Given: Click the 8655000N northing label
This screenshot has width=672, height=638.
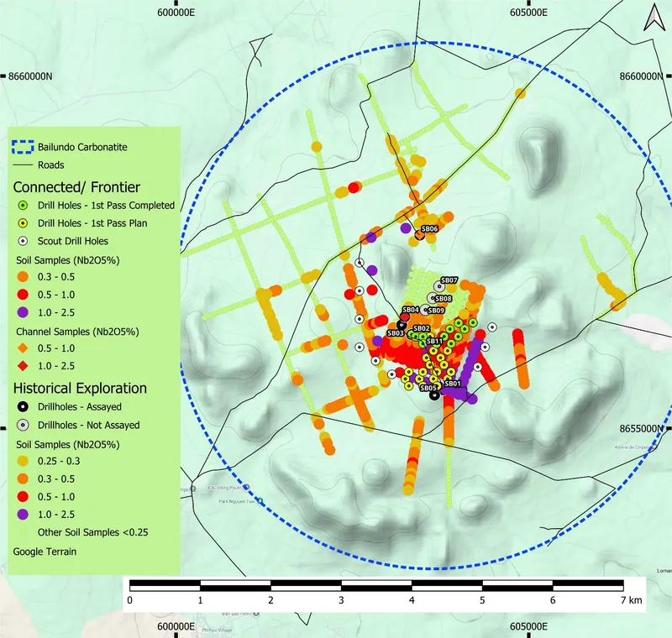Looking at the screenshot, I should click(x=642, y=429).
